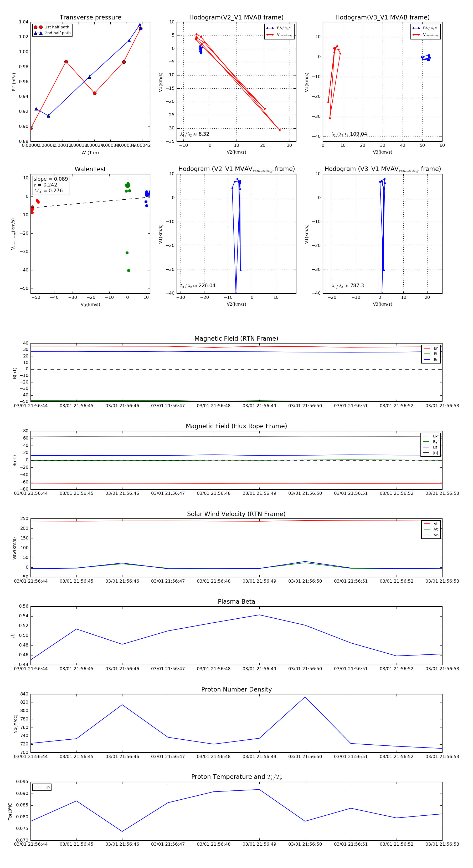This screenshot has height=868, width=473.
Task: Click the 'Magnetic Field (Flux Rope Frame)' title
Action: click(236, 426)
